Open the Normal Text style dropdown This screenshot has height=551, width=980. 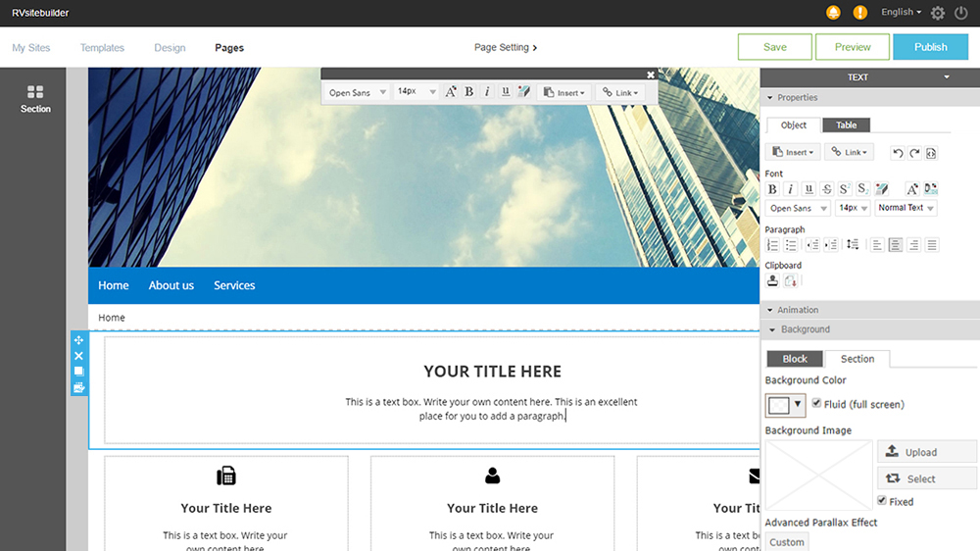point(906,208)
